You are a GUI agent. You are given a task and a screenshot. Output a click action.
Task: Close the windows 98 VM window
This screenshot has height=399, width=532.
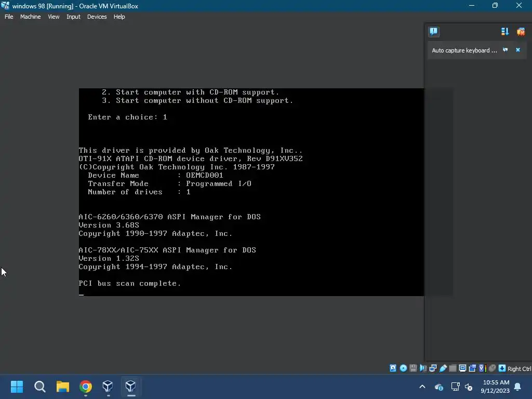click(x=519, y=5)
